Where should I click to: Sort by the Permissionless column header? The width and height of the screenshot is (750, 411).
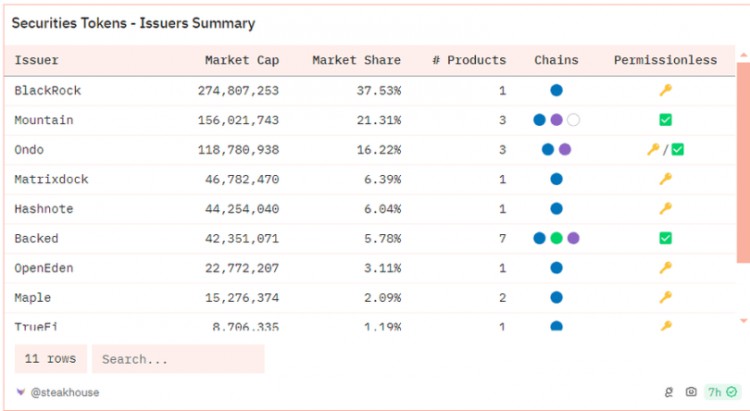tap(665, 60)
